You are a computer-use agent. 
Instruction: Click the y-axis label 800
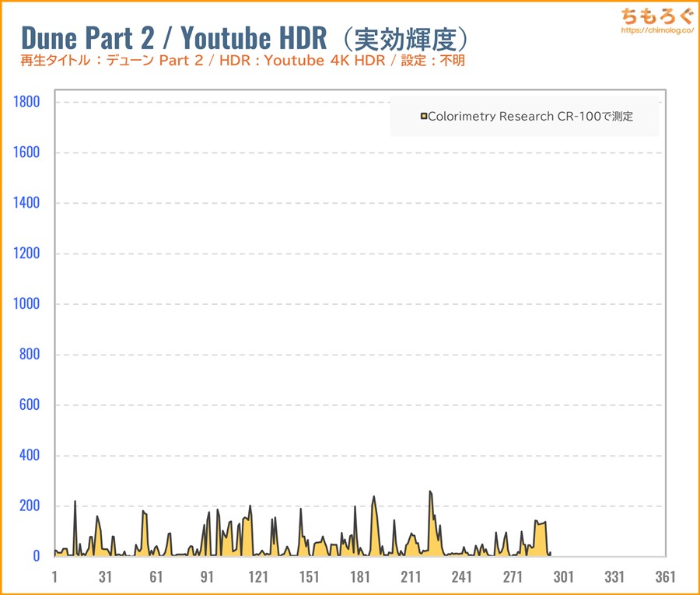click(30, 354)
